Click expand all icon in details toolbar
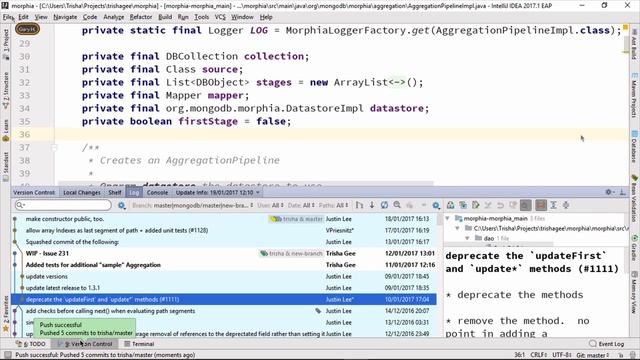 click(553, 205)
